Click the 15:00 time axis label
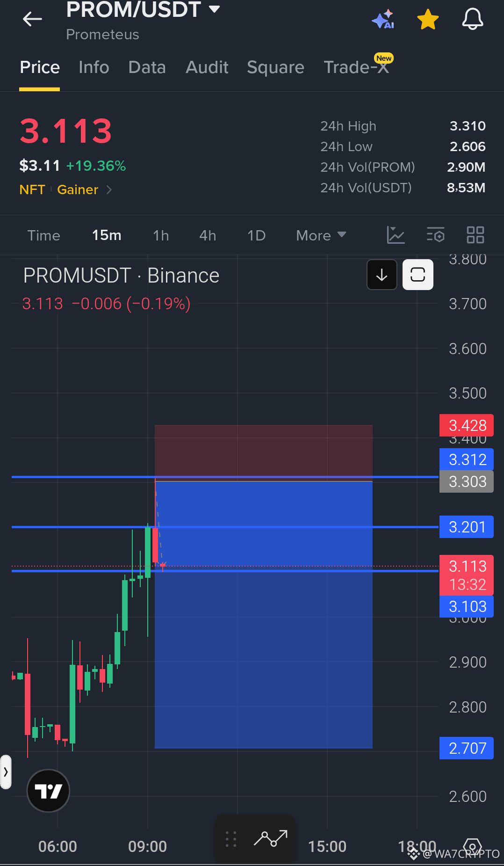Viewport: 504px width, 866px height. [327, 846]
